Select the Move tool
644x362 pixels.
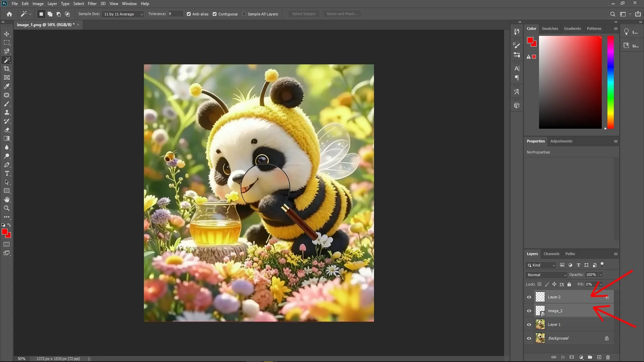coord(7,34)
